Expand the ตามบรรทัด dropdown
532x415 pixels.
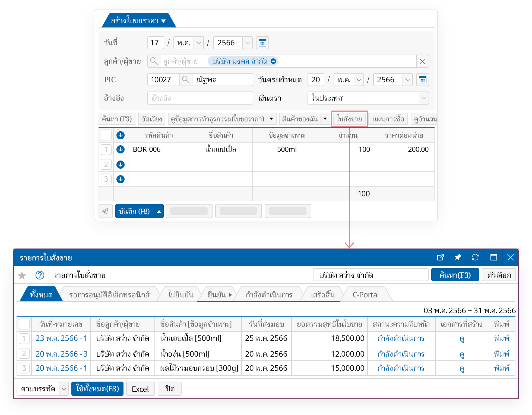pos(64,389)
